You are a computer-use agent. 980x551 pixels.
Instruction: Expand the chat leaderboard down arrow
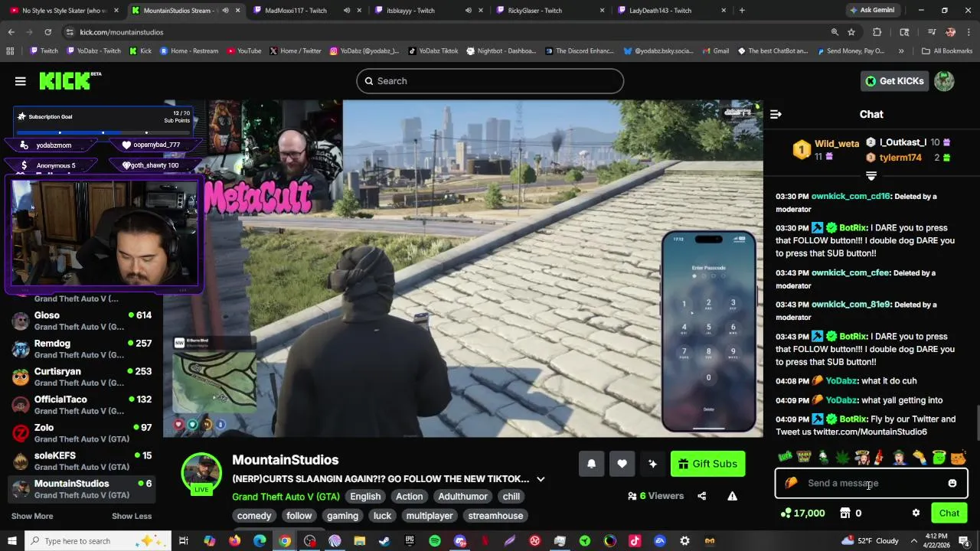click(x=871, y=175)
